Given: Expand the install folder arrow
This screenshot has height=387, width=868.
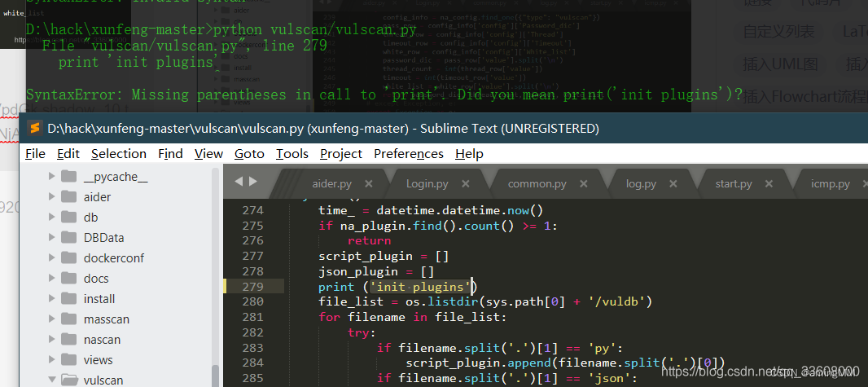Looking at the screenshot, I should point(51,298).
